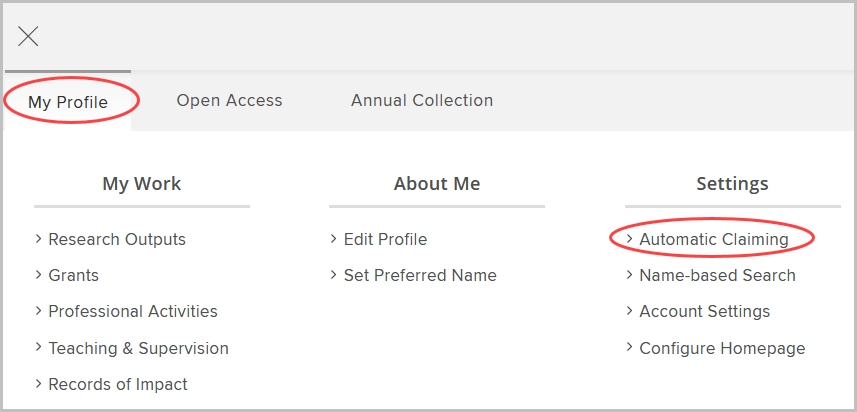Click the chevron before Name-based Search
Image resolution: width=857 pixels, height=412 pixels.
[629, 275]
